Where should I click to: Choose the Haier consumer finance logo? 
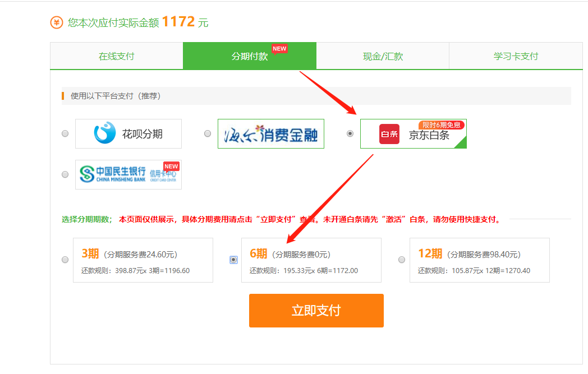(x=270, y=133)
